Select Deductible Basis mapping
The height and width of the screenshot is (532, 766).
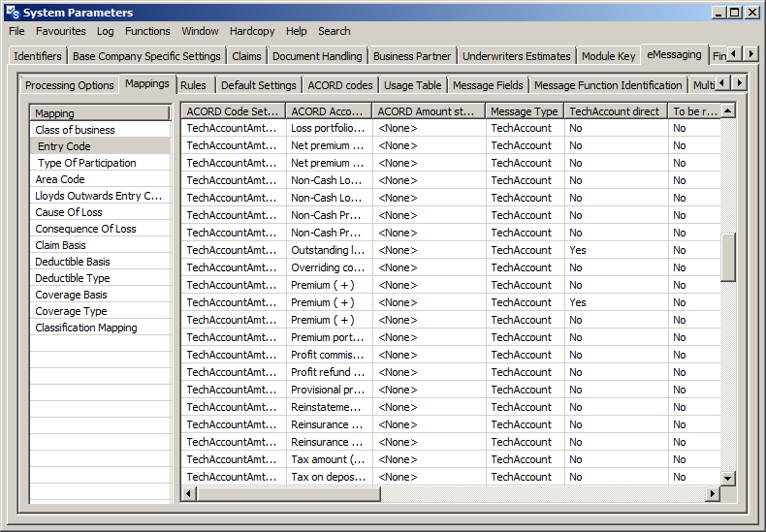tap(100, 262)
